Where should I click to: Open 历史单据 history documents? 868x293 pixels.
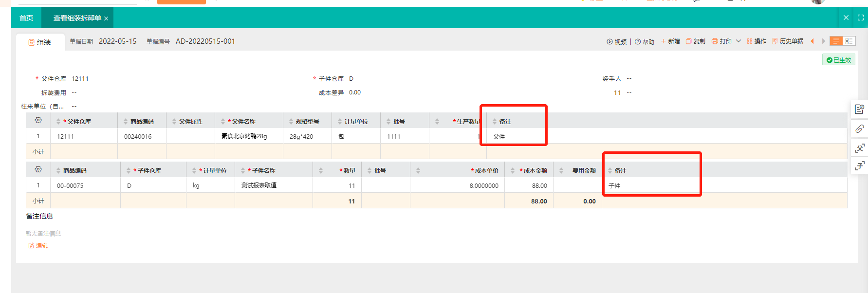[x=788, y=41]
